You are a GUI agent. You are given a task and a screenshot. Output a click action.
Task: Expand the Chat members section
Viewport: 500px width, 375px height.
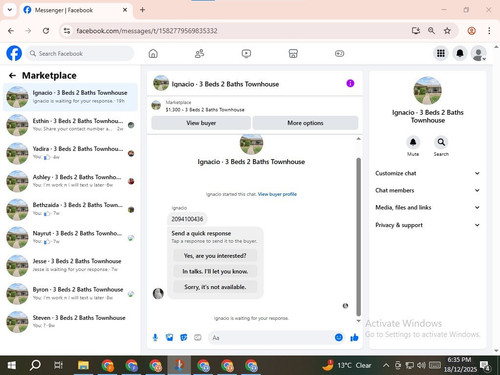[428, 190]
